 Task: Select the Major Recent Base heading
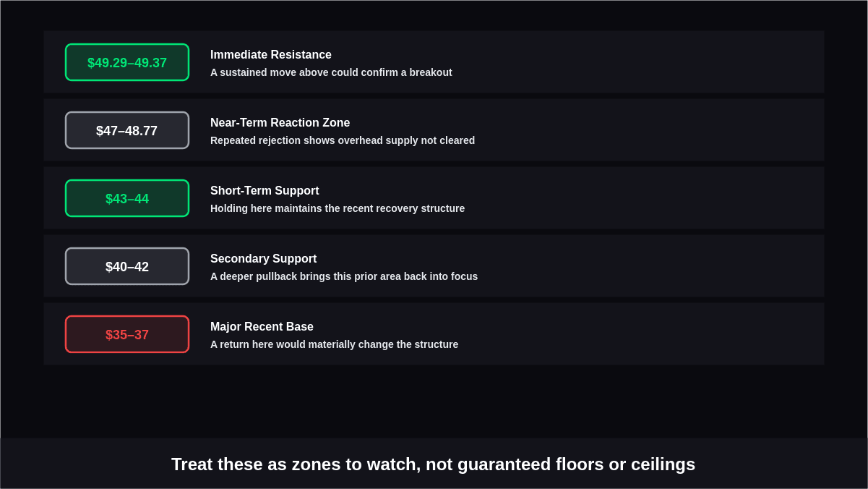coord(262,327)
